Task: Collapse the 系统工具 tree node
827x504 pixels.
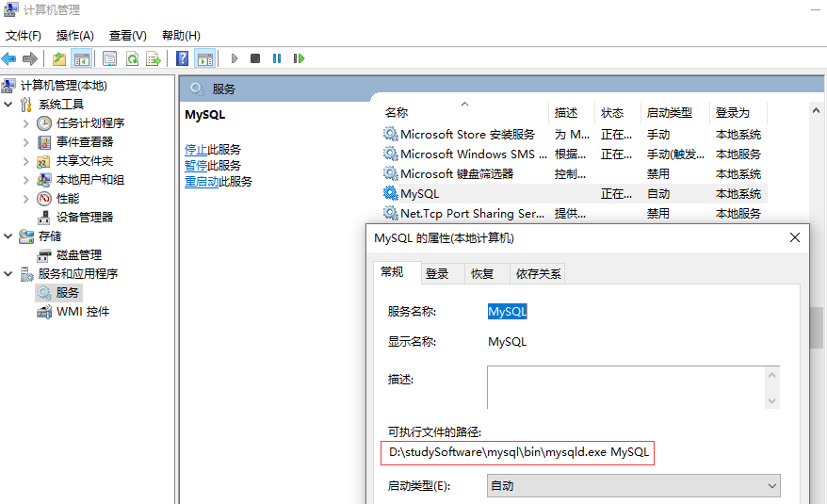Action: [8, 105]
